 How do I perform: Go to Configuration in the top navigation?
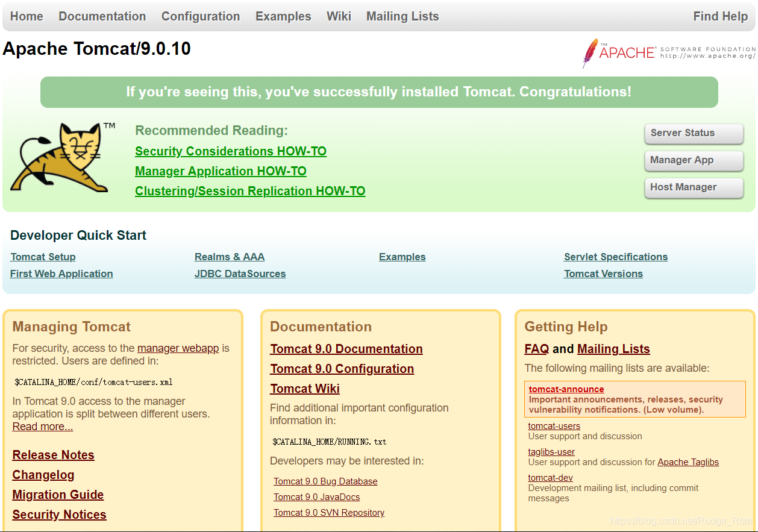[x=201, y=16]
